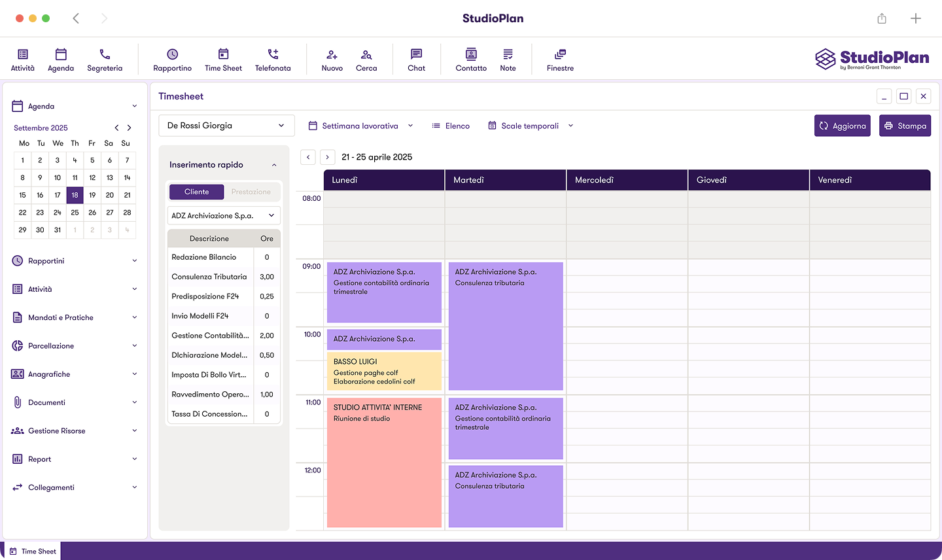
Task: Open STUDIO ATTIVITA' INTERNE red appointment
Action: (x=384, y=462)
